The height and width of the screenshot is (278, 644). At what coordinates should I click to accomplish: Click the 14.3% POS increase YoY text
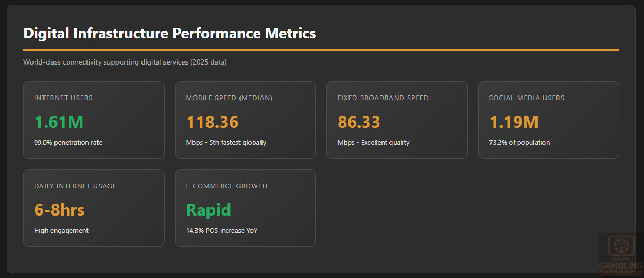point(222,231)
